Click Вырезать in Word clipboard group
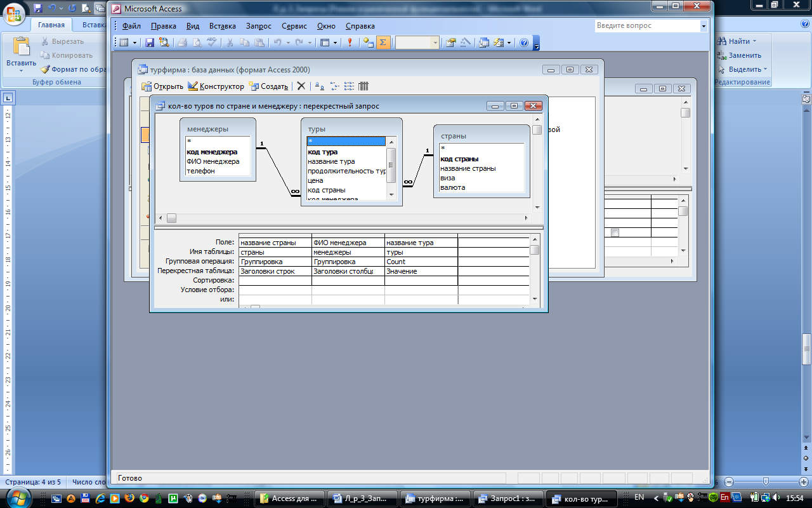The height and width of the screenshot is (508, 812). pos(62,41)
